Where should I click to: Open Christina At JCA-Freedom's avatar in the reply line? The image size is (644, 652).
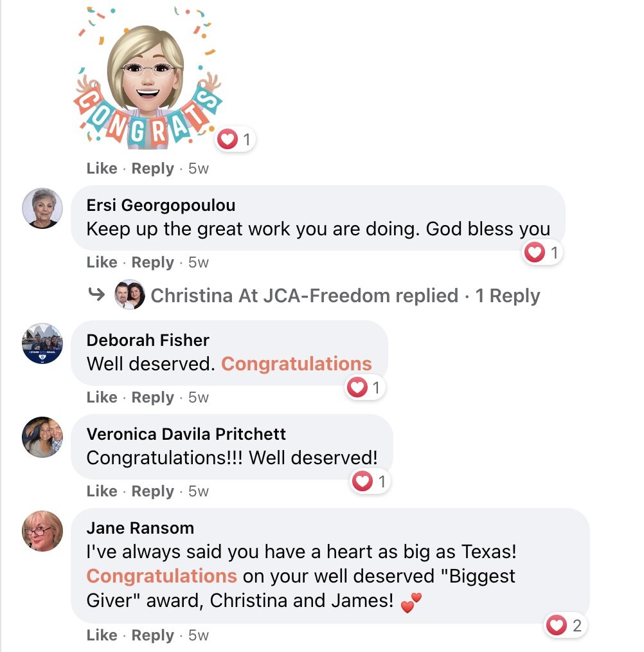pyautogui.click(x=130, y=294)
